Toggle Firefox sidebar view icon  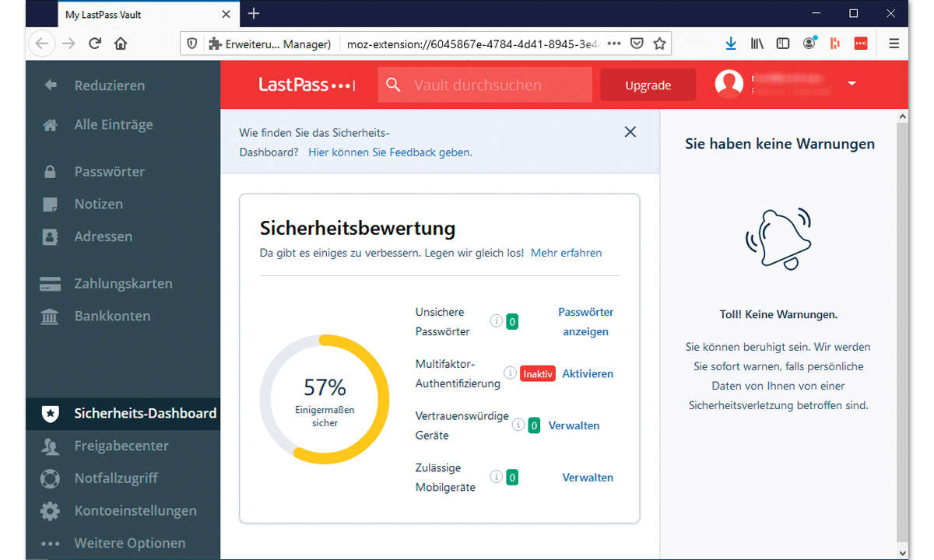click(783, 44)
